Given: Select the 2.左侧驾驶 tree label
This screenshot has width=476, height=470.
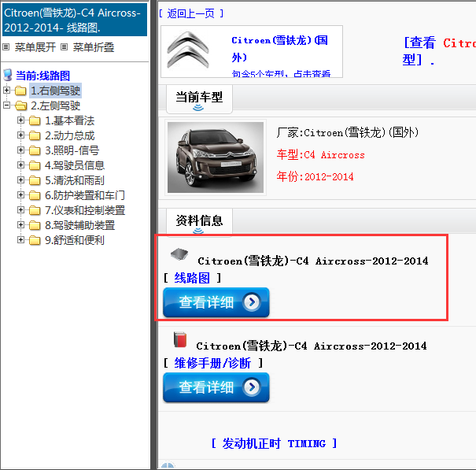Looking at the screenshot, I should click(x=56, y=105).
